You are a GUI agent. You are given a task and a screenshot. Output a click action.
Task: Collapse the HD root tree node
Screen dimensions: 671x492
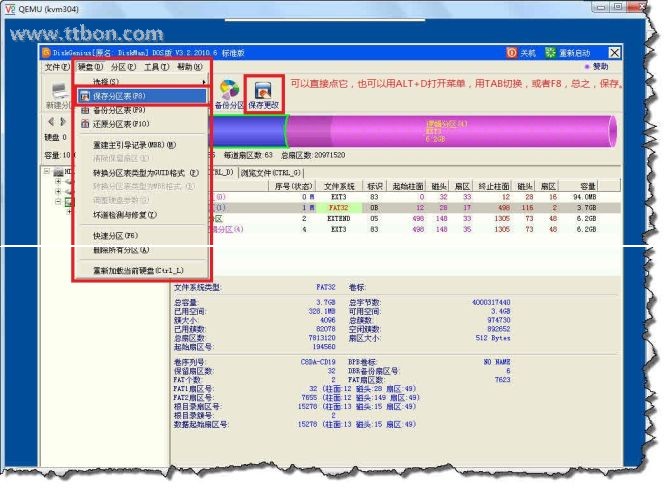(47, 172)
